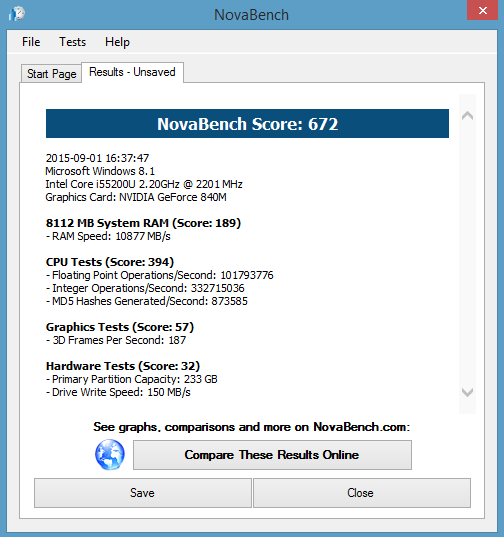Click the globe icon beside Compare button
Image resolution: width=504 pixels, height=537 pixels.
(110, 454)
